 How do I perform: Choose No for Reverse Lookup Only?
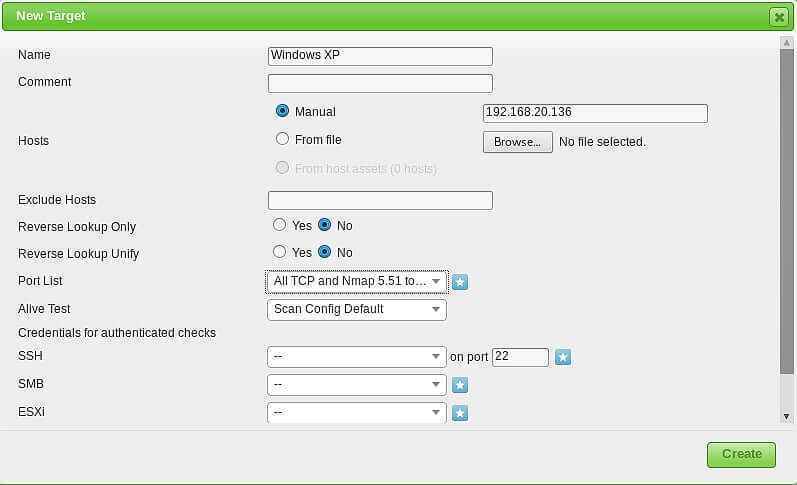324,225
